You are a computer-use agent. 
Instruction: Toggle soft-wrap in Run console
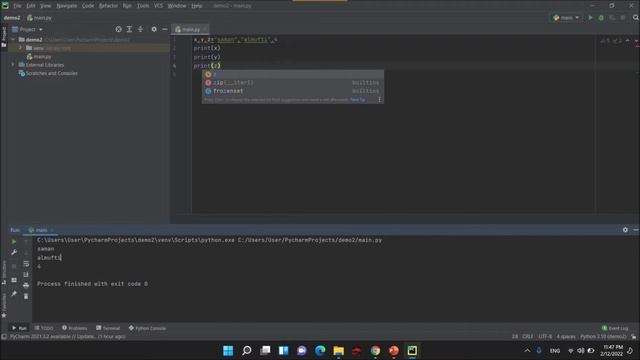pyautogui.click(x=26, y=264)
